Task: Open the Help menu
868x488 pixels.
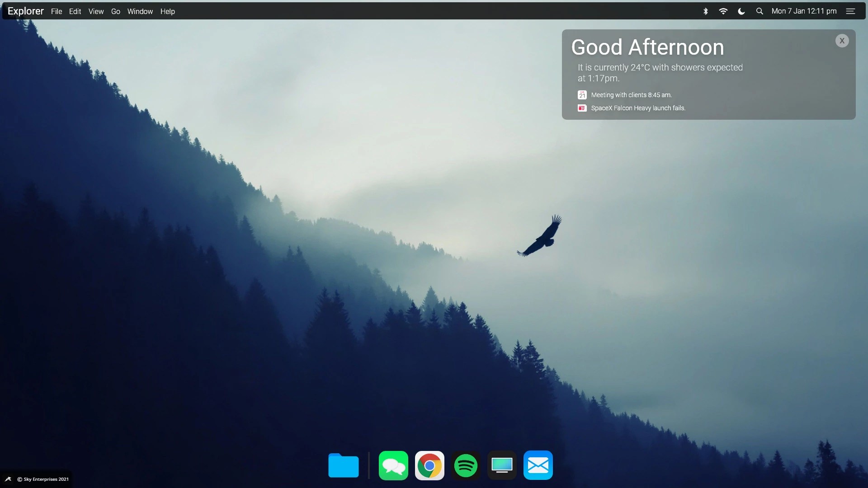Action: click(x=167, y=11)
